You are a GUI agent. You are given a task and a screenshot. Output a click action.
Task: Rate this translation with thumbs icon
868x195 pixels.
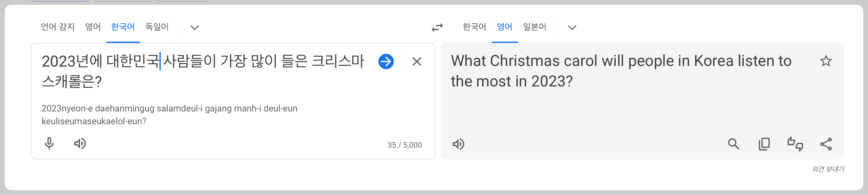coord(795,144)
